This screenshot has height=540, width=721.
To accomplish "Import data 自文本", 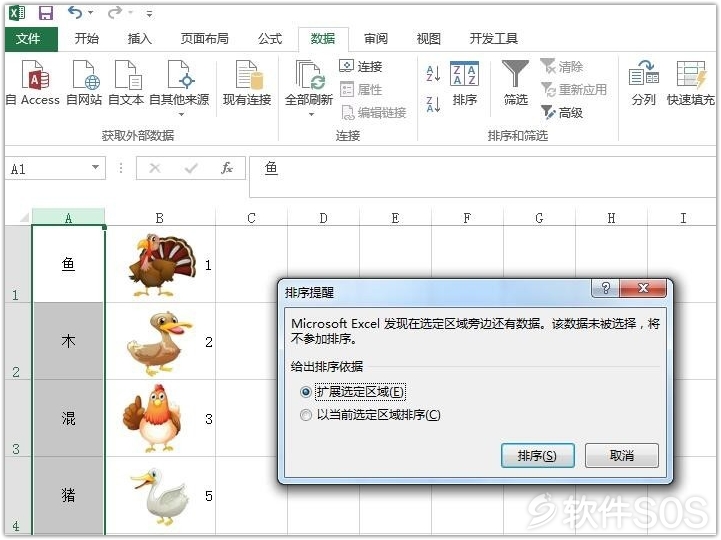I will click(126, 83).
